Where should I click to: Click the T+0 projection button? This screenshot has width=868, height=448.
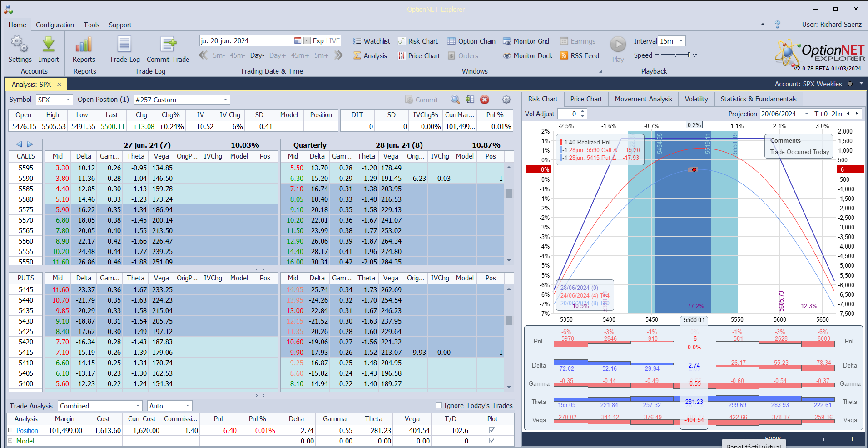(x=821, y=114)
